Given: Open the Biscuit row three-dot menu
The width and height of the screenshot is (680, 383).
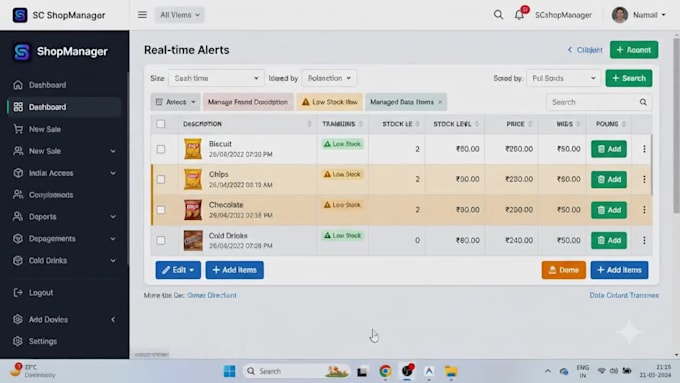Looking at the screenshot, I should point(644,149).
